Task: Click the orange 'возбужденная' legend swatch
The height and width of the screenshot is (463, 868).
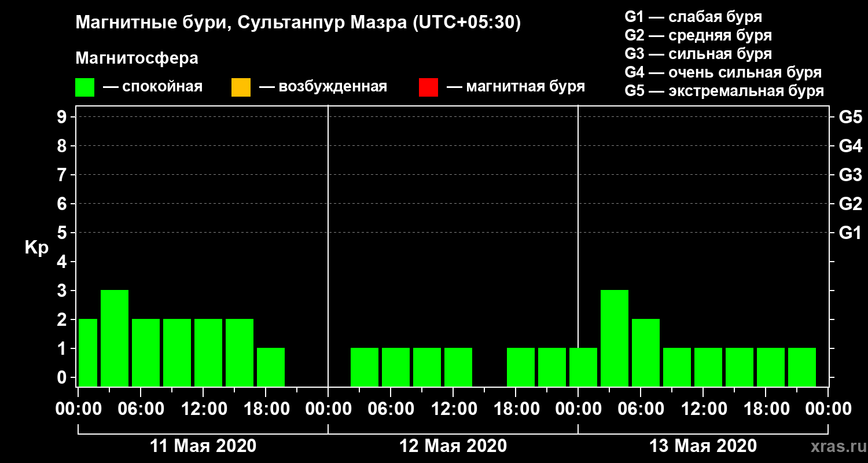Action: click(x=241, y=87)
